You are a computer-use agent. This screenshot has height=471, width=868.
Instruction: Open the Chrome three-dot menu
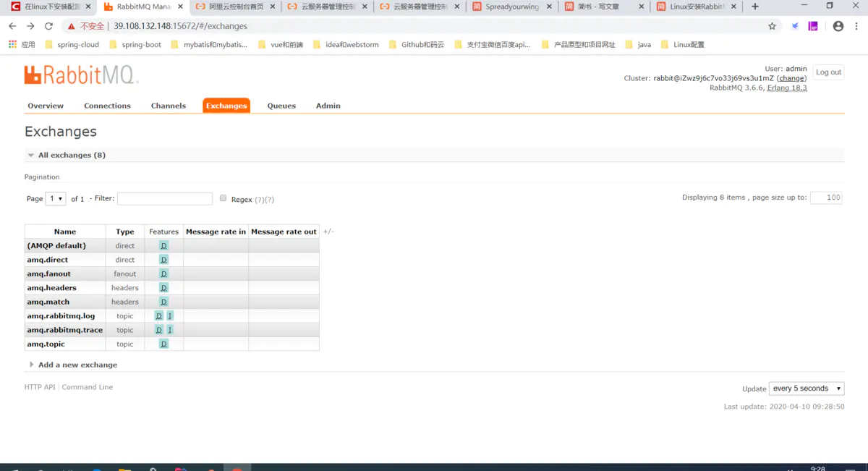point(857,26)
